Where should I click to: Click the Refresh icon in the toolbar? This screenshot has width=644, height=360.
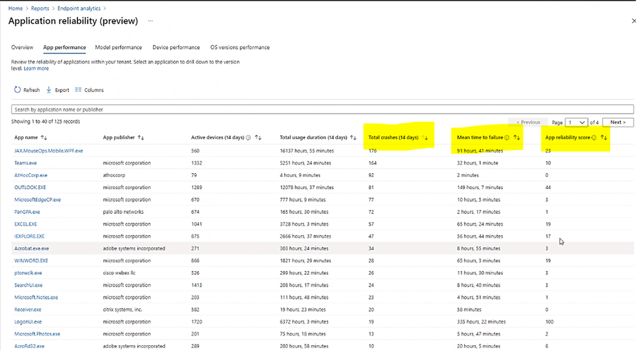tap(17, 90)
